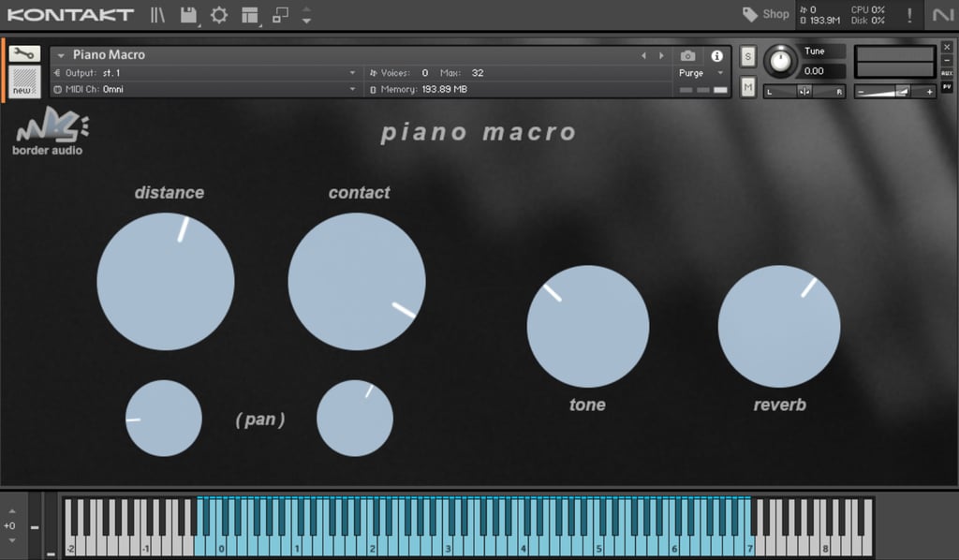
Task: Open the gear options icon
Action: (x=219, y=15)
